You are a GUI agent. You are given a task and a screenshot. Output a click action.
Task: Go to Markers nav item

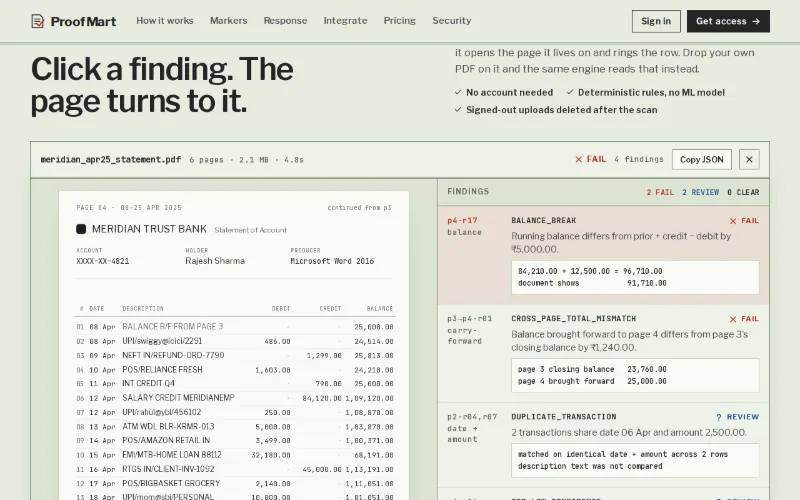tap(229, 20)
